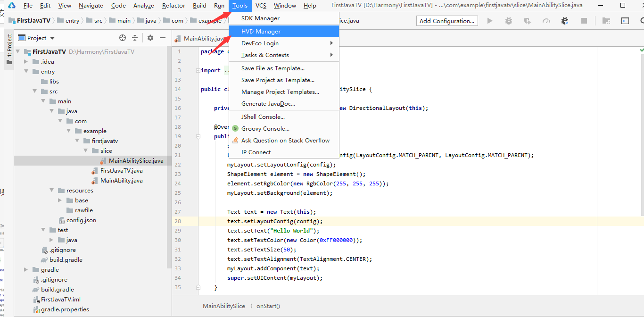Click Locate target icon in Project panel
Screen dimensions: 644x317
[x=123, y=38]
